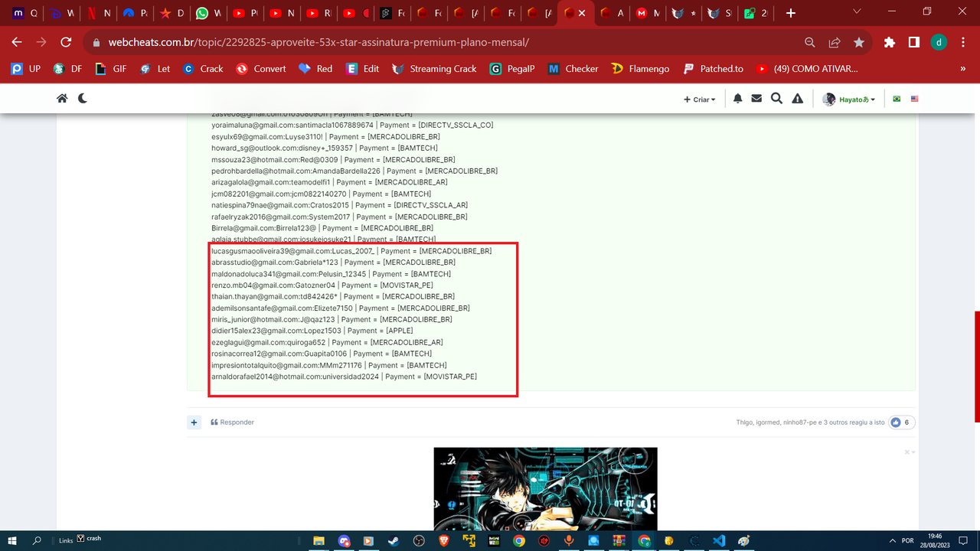Switch to the green tab labeled '2'

pos(758,13)
